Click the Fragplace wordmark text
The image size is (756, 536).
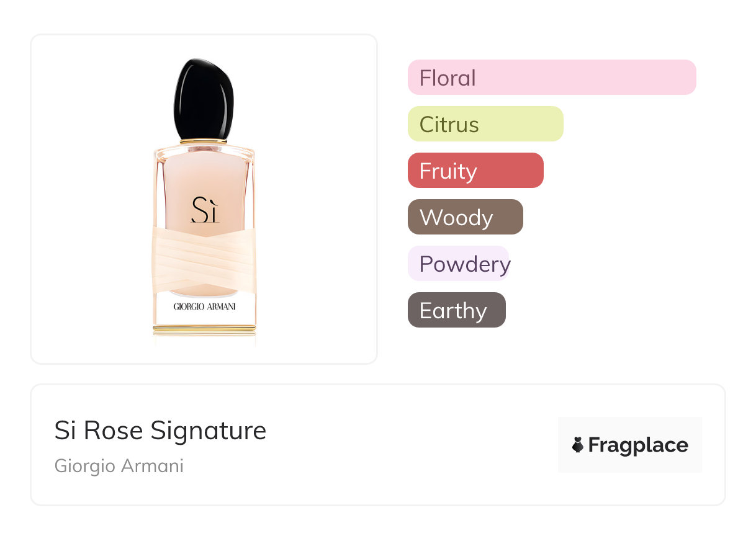tap(637, 445)
